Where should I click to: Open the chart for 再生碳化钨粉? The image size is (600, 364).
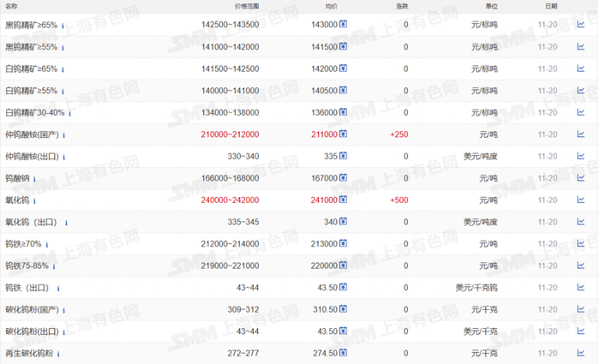coord(580,353)
